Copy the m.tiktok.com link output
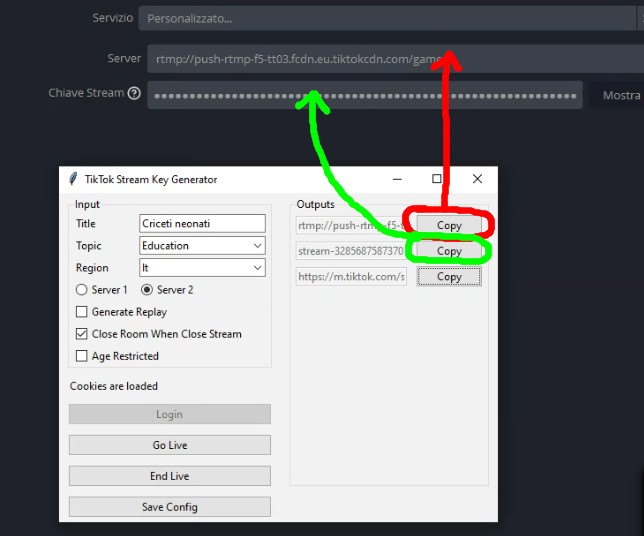 tap(449, 276)
